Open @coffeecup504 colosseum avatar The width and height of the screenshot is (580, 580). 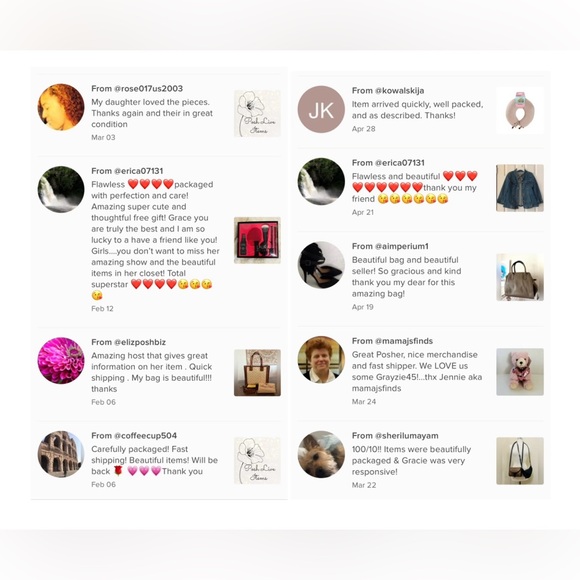tap(61, 454)
